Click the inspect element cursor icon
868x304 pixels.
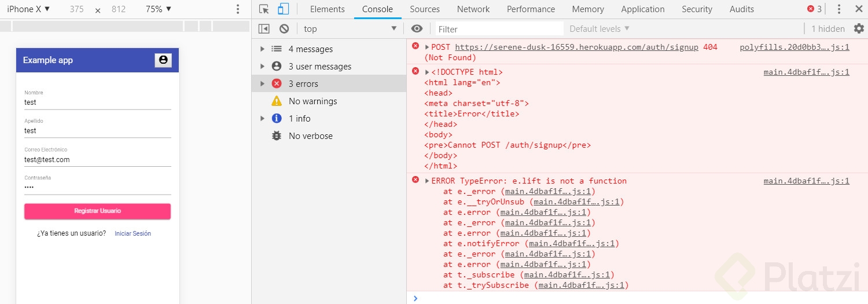(x=264, y=9)
